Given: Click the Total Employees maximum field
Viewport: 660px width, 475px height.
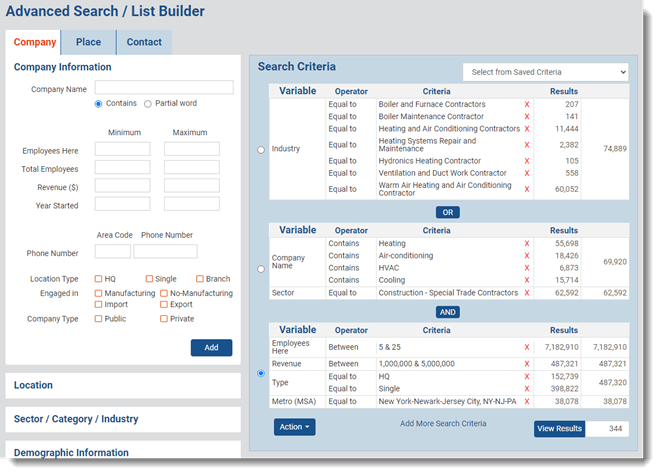Looking at the screenshot, I should [x=192, y=167].
